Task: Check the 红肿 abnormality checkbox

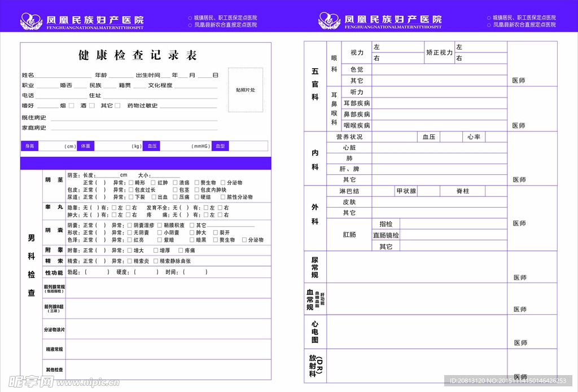Action: click(152, 183)
